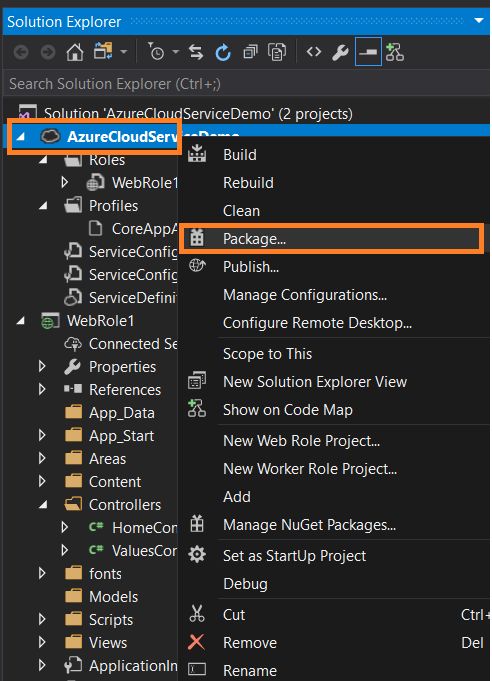492x681 pixels.
Task: Click the Home icon in Solution Explorer toolbar
Action: coord(75,53)
